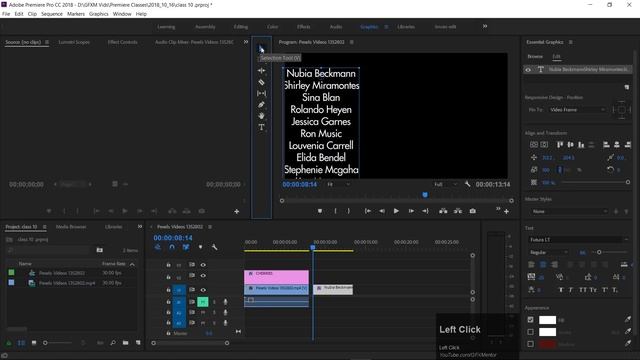
Task: Click the Find magnifier in Project panel
Action: 113,343
